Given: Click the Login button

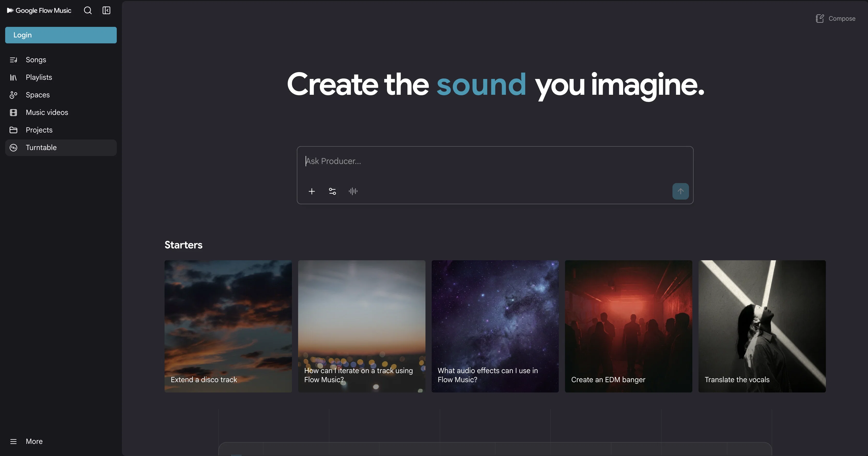Looking at the screenshot, I should pos(61,35).
